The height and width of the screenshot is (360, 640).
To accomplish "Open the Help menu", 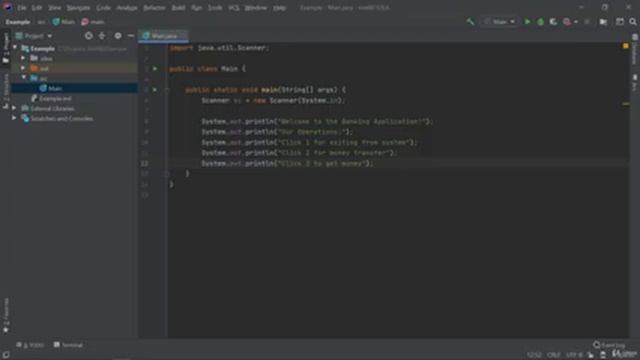I will pos(279,8).
